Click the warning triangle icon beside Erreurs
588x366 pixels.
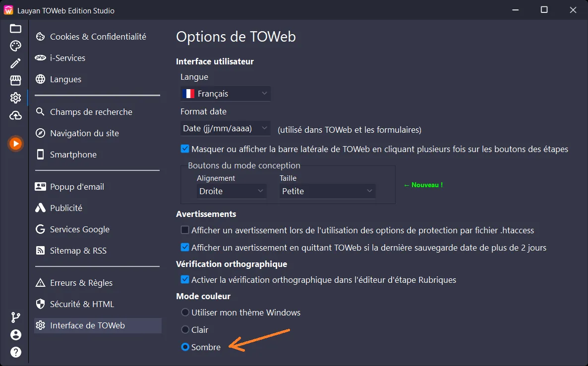[40, 282]
